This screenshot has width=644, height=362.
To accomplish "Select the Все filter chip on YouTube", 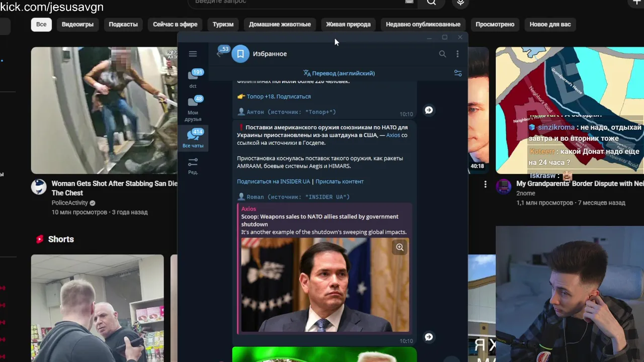I will [41, 24].
